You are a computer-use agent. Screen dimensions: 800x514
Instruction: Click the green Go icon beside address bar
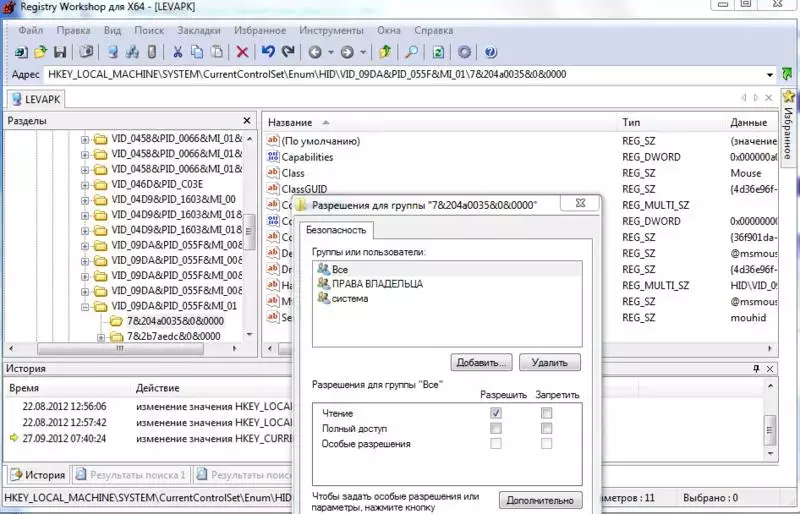[787, 75]
